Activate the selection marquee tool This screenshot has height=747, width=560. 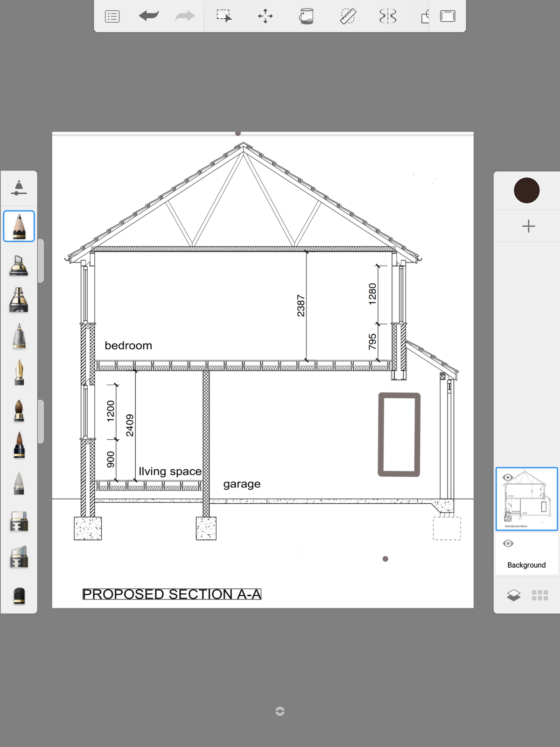point(224,16)
